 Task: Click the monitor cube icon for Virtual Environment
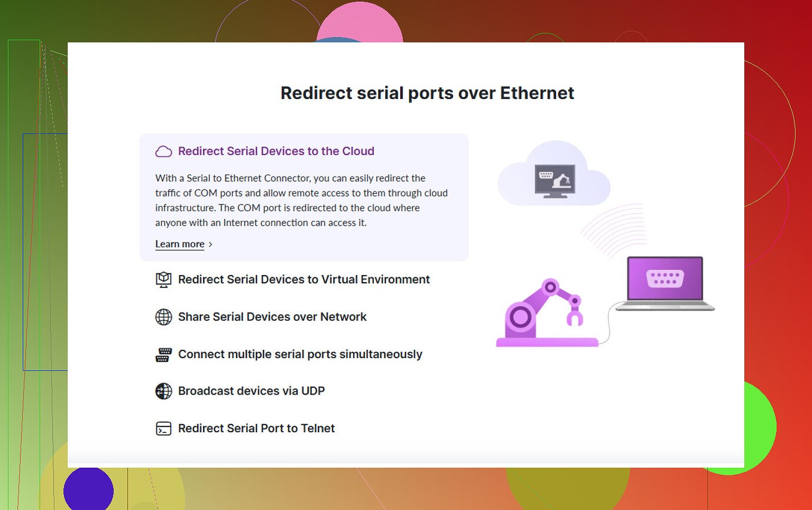pos(164,280)
